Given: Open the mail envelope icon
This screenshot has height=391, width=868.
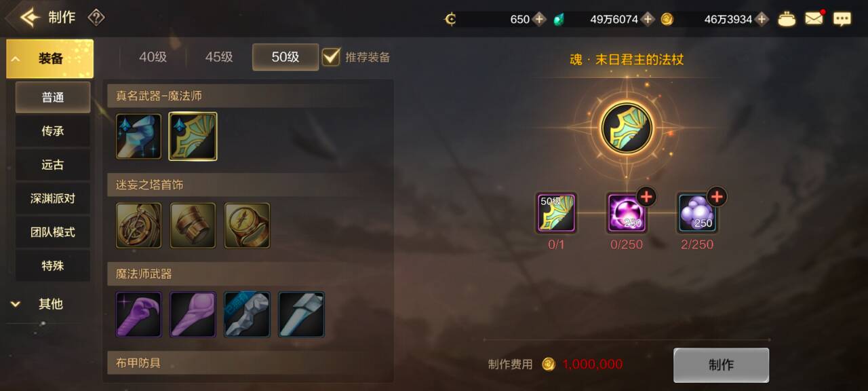Looking at the screenshot, I should (x=814, y=18).
